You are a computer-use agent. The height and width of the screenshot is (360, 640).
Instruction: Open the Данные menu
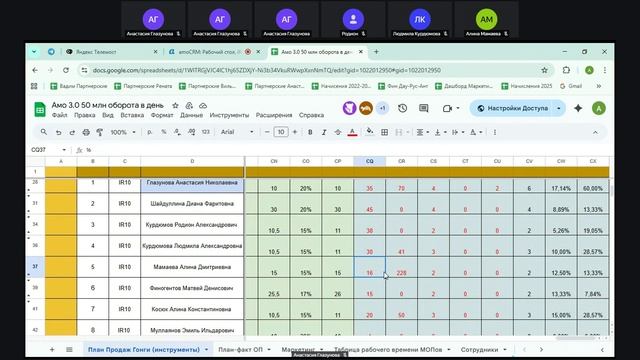click(x=191, y=115)
